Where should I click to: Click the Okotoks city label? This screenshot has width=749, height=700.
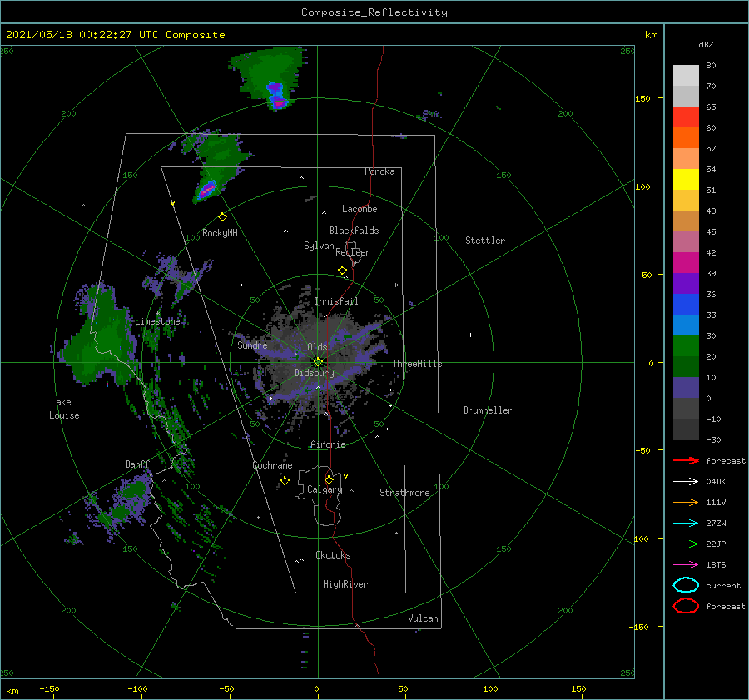coord(333,555)
